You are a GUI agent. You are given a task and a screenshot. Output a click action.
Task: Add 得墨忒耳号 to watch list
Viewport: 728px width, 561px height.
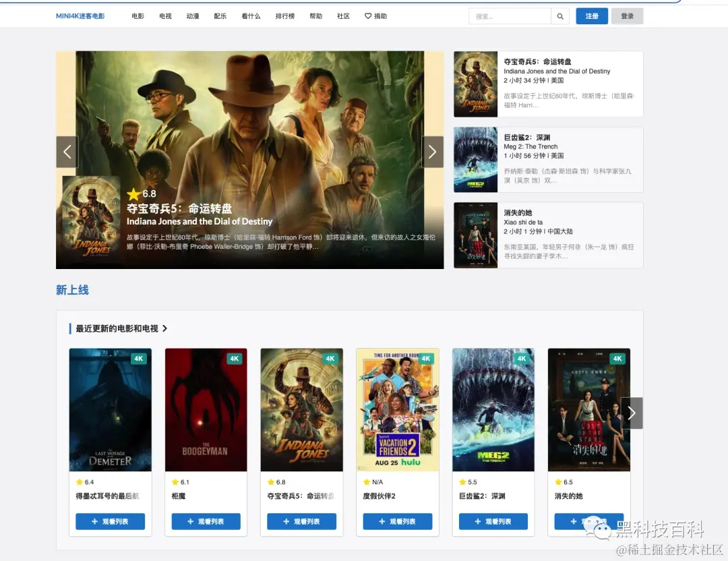[x=110, y=521]
